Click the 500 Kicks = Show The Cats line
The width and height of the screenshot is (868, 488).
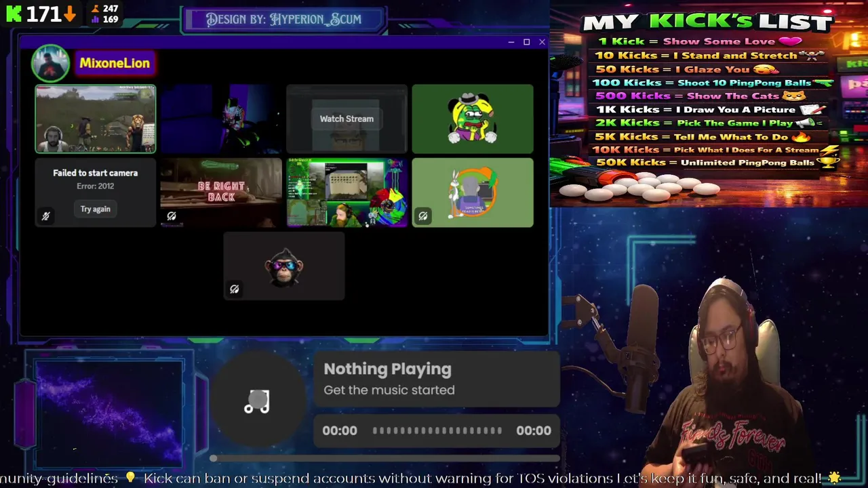[700, 96]
